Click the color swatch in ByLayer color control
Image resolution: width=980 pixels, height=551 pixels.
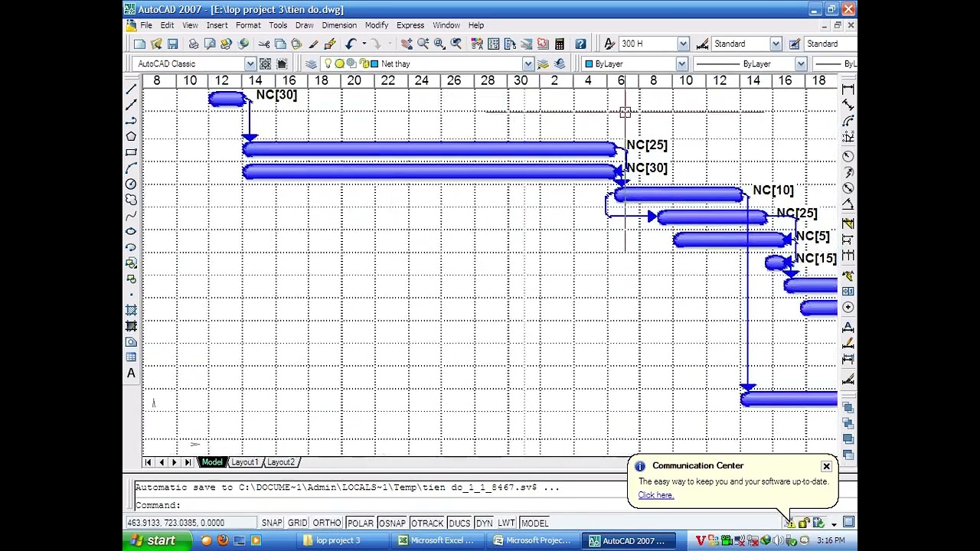click(x=589, y=64)
